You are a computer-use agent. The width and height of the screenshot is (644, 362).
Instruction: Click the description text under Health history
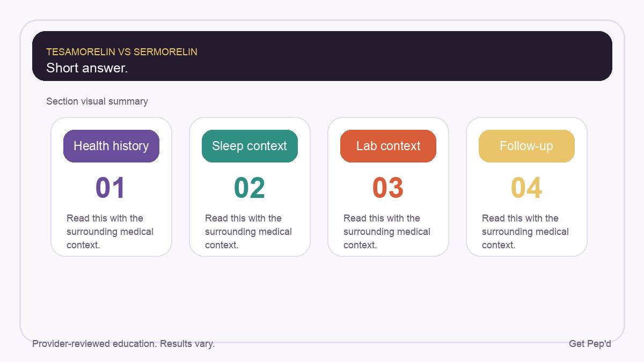[x=110, y=232]
